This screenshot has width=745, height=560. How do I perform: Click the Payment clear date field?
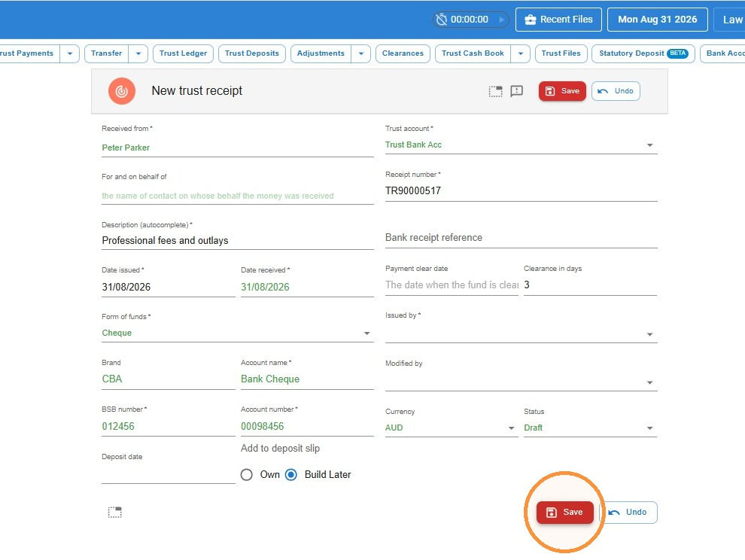(452, 285)
